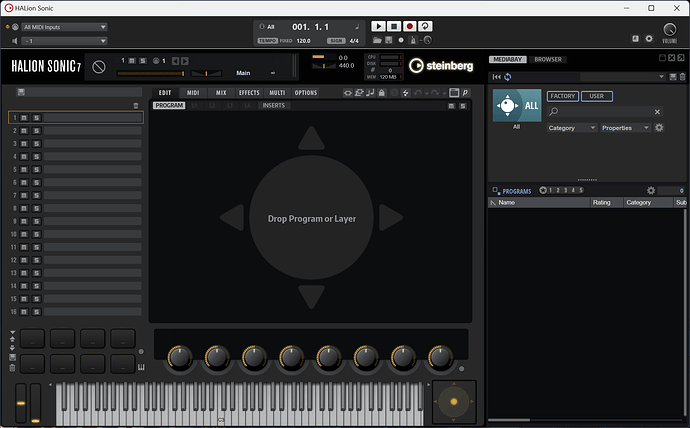The height and width of the screenshot is (428, 690).
Task: Click the MediaBay preset delete trash icon
Action: click(682, 77)
